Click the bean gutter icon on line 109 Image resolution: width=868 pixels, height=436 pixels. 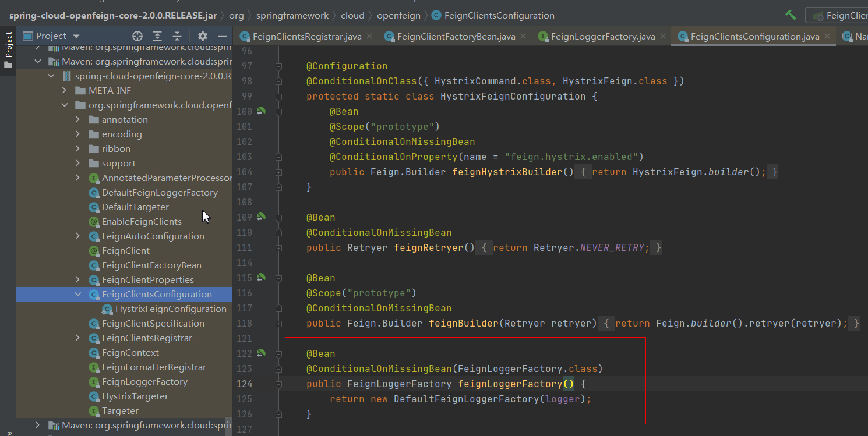261,217
